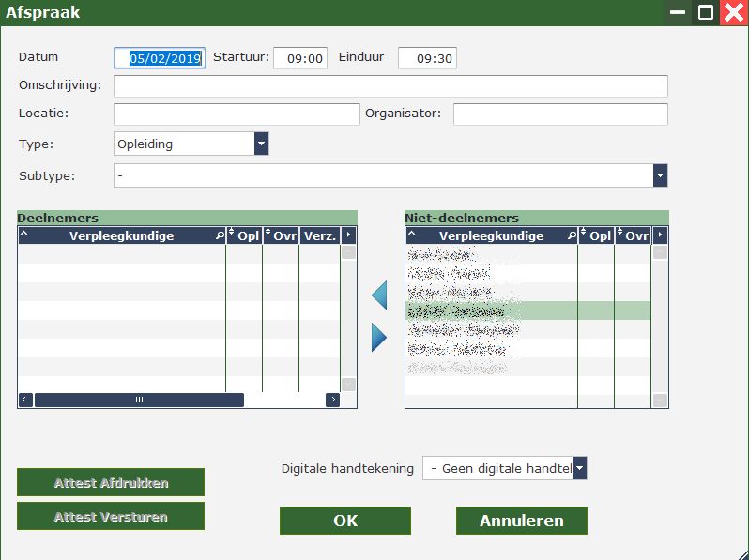
Task: Expand the Subtype dropdown
Action: 660,175
